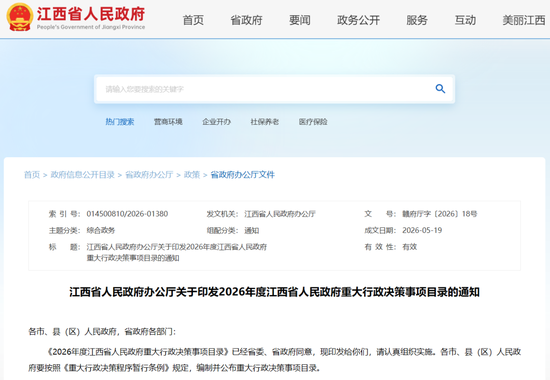Open the 政务公开 menu item
The width and height of the screenshot is (550, 380).
[x=358, y=20]
